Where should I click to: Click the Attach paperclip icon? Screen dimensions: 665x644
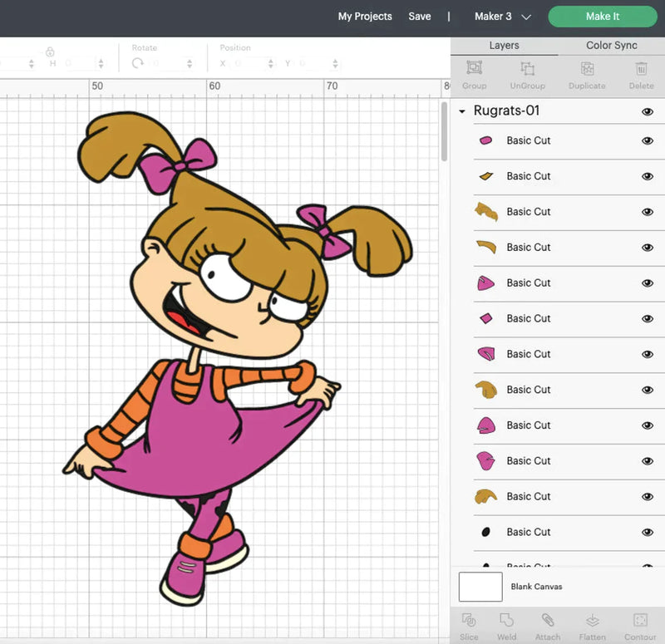(547, 625)
